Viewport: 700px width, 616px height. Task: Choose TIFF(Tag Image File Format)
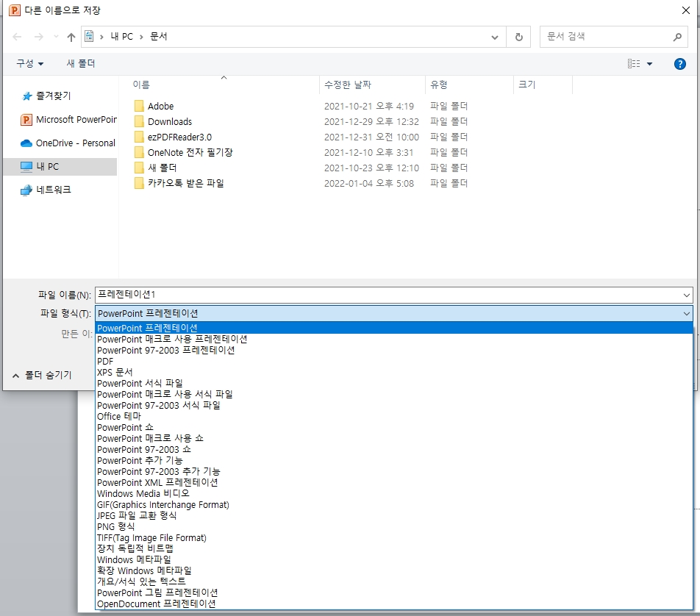(394, 538)
